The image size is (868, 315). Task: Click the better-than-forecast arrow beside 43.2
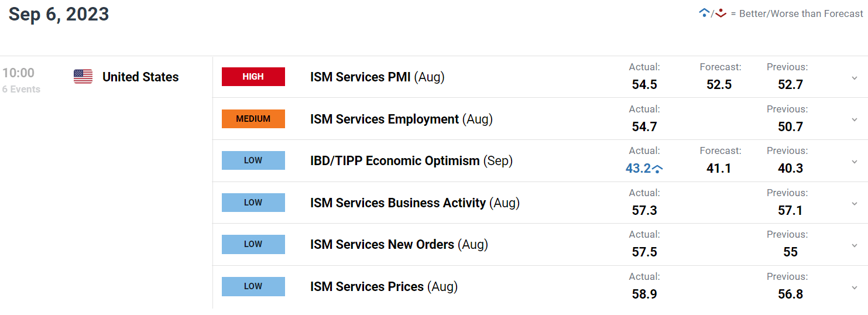(x=657, y=169)
